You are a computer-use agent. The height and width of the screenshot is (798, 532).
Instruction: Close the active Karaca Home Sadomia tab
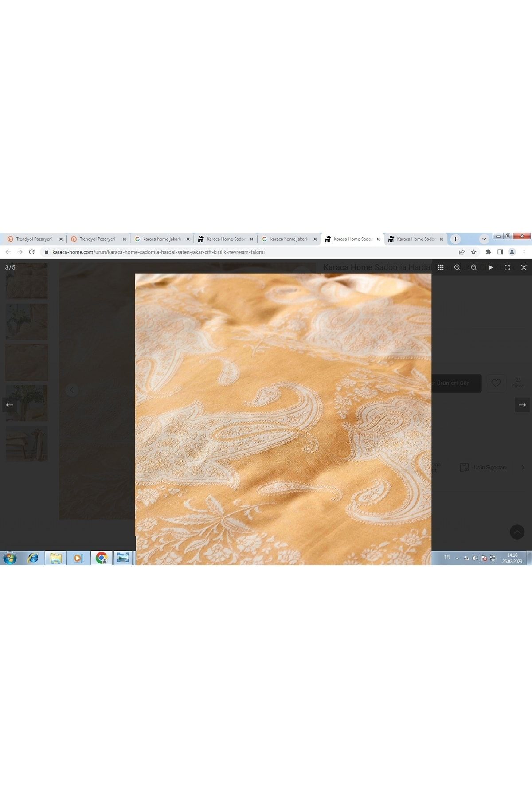[378, 239]
